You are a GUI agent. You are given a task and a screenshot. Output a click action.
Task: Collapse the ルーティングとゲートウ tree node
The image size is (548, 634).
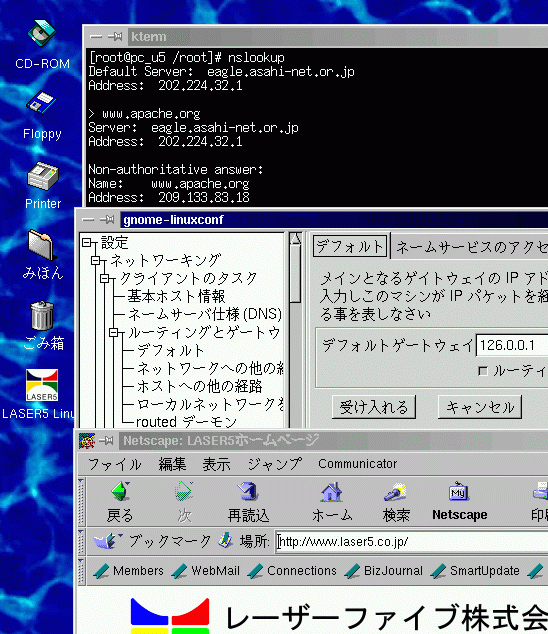click(x=114, y=332)
